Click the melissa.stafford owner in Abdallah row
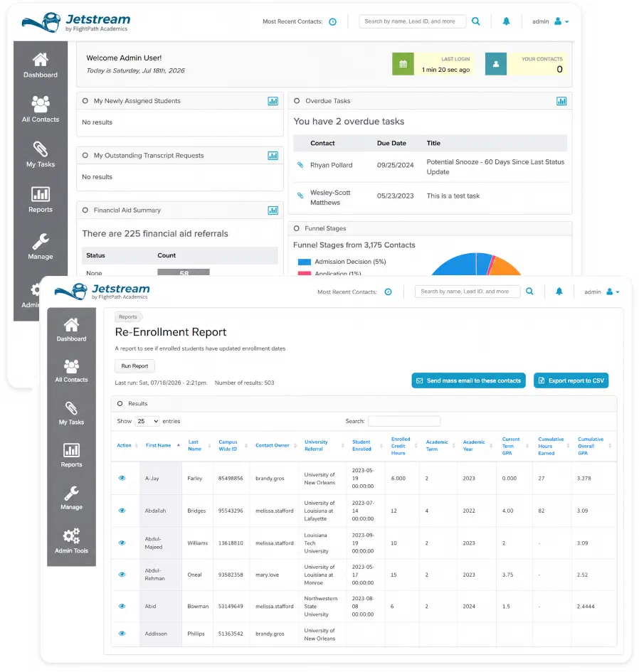 click(x=275, y=511)
